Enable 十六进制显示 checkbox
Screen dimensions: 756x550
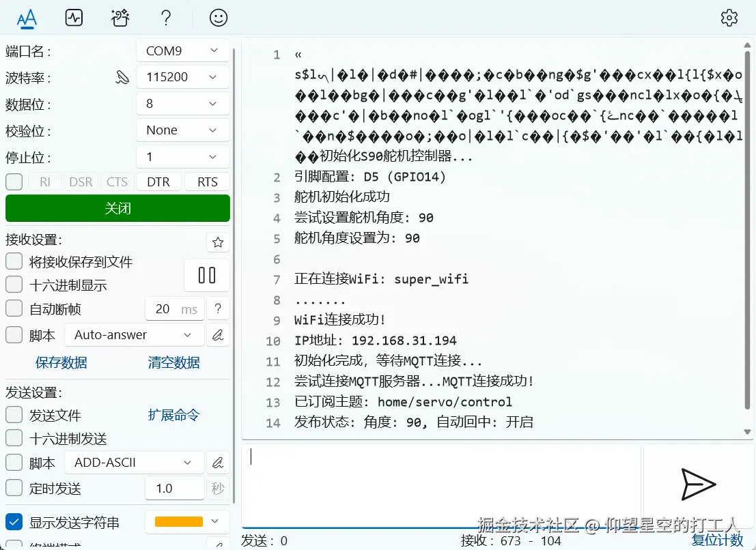14,285
